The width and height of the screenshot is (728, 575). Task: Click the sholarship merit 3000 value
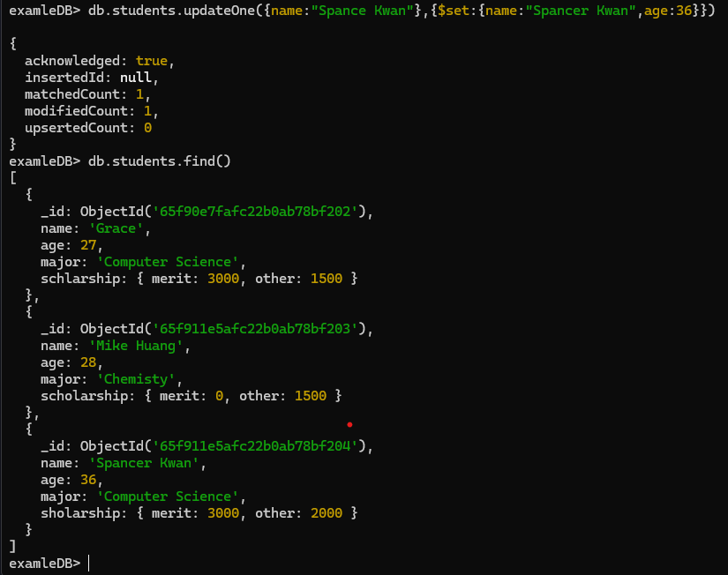tap(223, 513)
